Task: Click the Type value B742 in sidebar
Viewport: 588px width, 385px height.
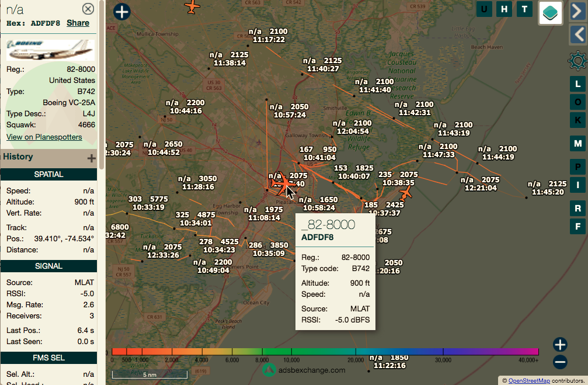Action: [86, 92]
